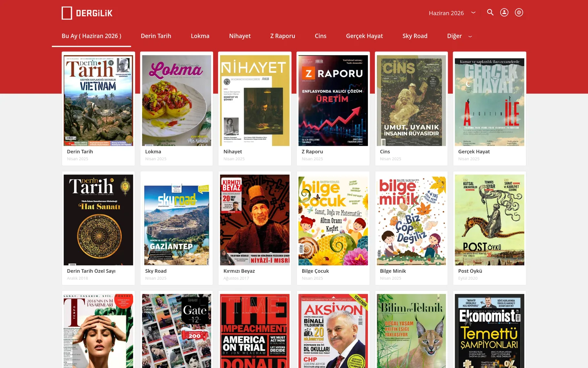Click "Nisan 2025" under the Bilge Çocuk title
The width and height of the screenshot is (588, 368).
(312, 278)
